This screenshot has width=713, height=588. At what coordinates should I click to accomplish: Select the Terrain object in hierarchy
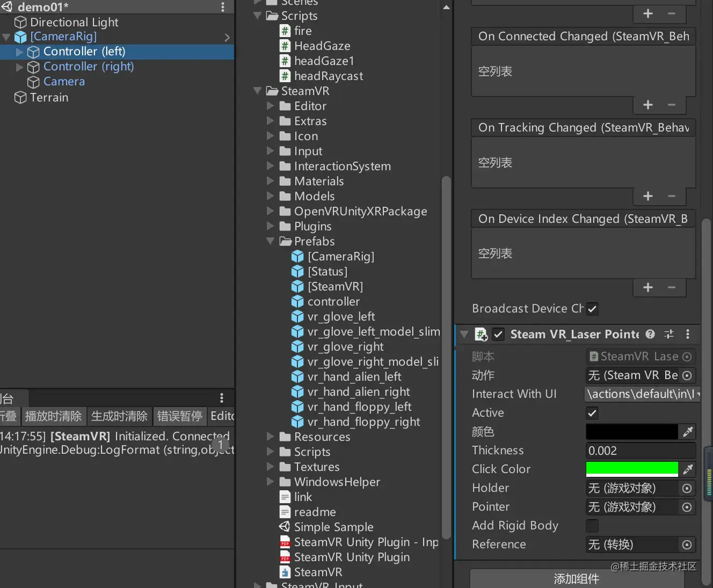click(117, 97)
